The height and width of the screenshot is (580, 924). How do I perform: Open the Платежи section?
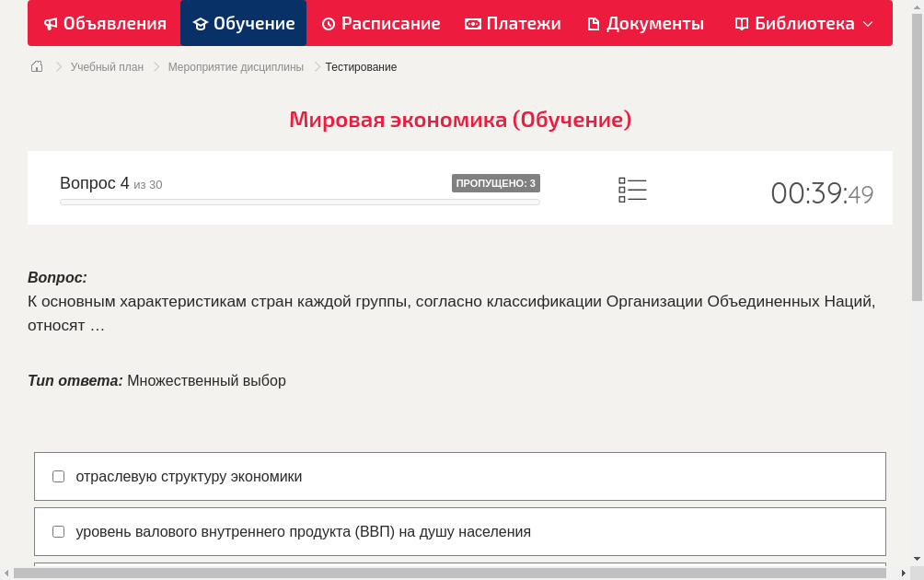coord(512,23)
